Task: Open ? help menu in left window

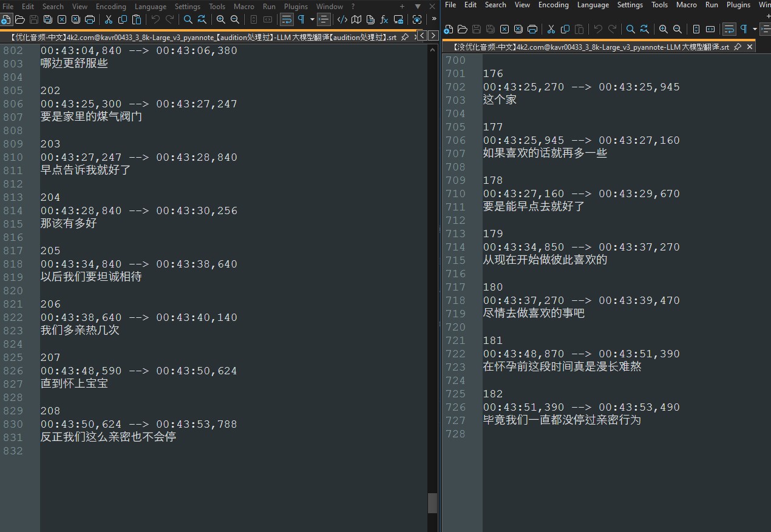Action: point(353,7)
